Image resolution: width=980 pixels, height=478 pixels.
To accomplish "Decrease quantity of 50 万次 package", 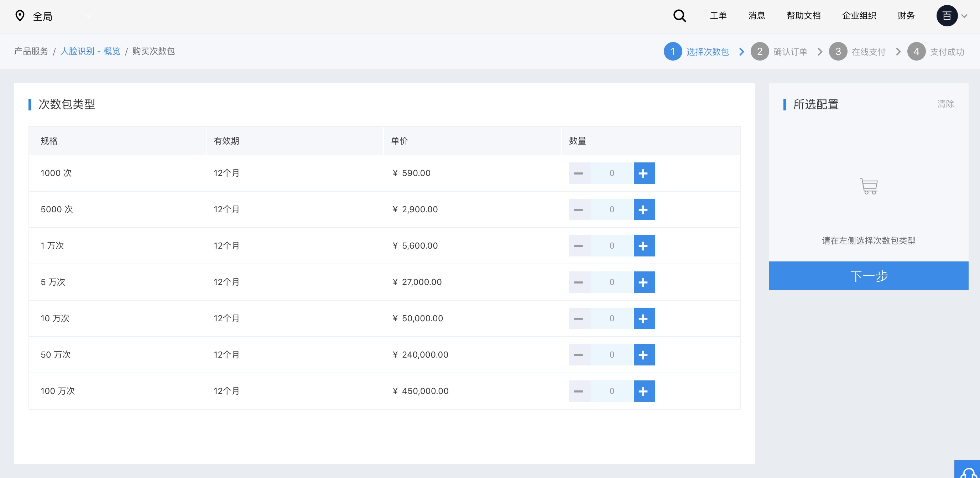I will [x=579, y=355].
